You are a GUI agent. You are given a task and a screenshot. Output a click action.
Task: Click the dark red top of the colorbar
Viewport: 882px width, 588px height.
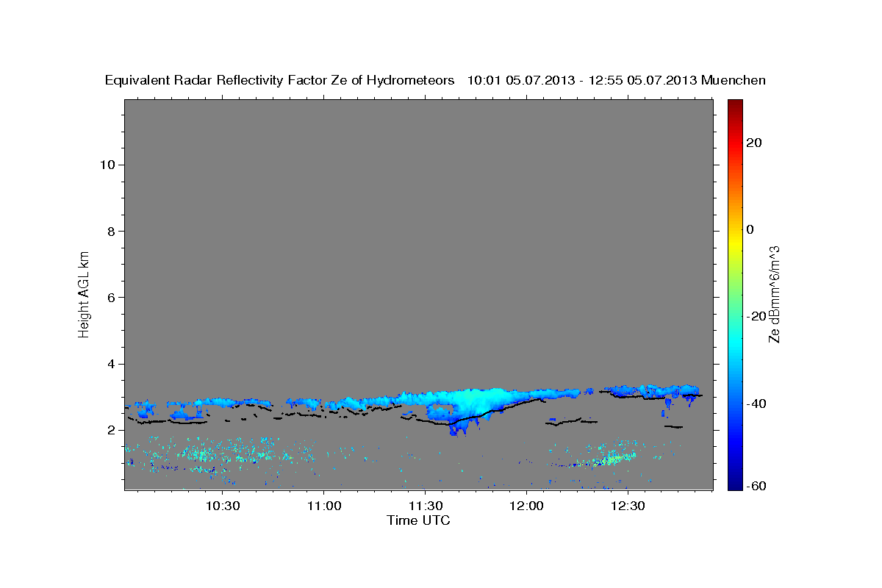tap(735, 105)
